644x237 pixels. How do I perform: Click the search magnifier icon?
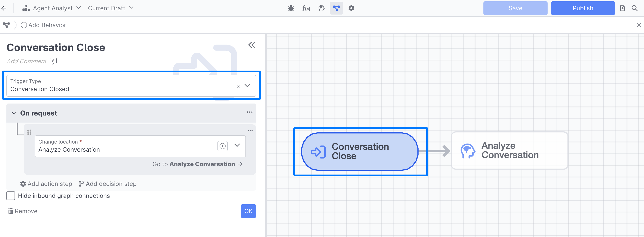click(634, 8)
